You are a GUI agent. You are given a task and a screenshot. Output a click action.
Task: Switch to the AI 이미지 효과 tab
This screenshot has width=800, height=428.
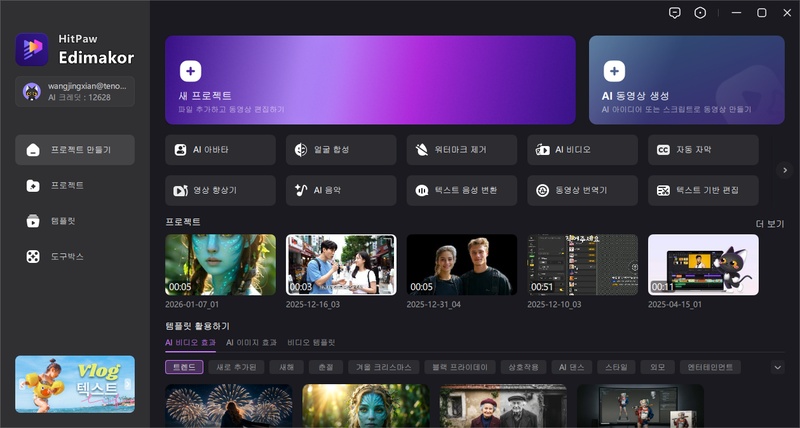click(x=250, y=342)
